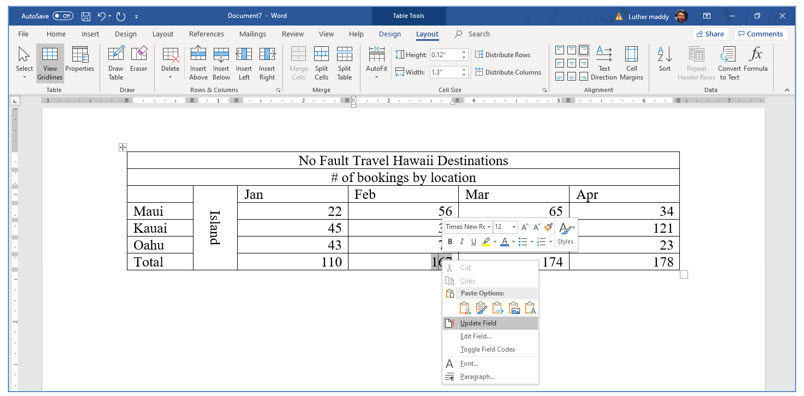Open the File tab
This screenshot has width=804, height=396.
[23, 34]
